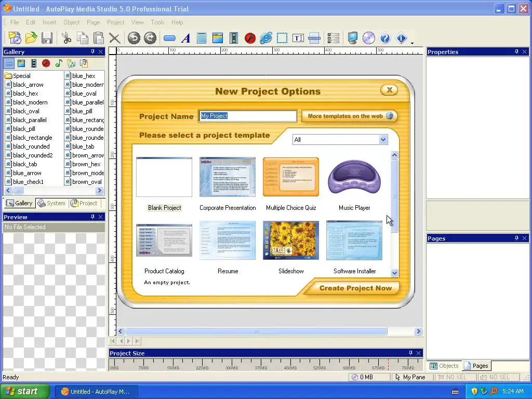Select black_arrow in Gallery list
Viewport: 532px width, 399px height.
24,85
